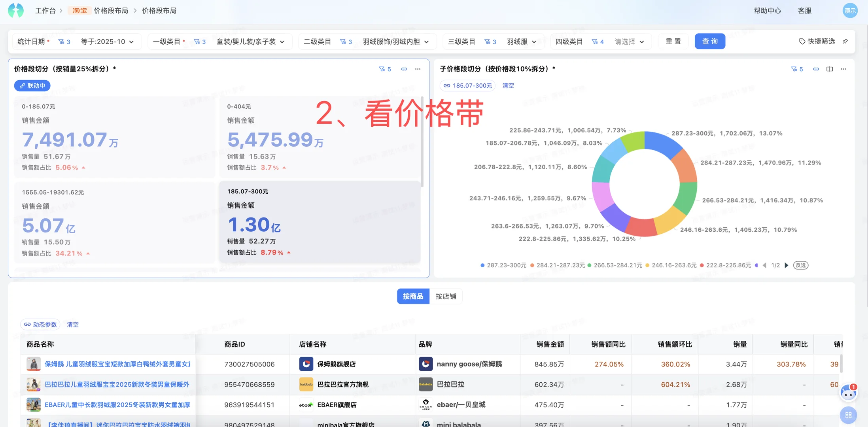Sort by 销售金额 column header

(550, 344)
